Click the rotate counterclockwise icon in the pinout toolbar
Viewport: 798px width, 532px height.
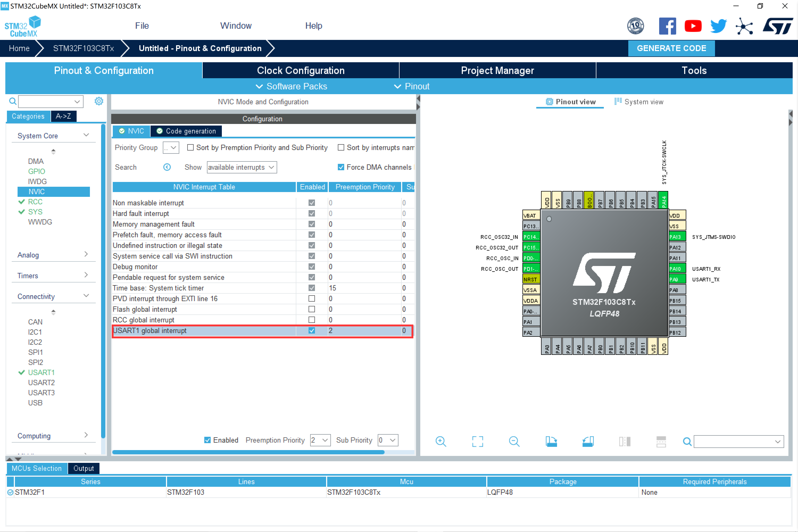tap(588, 441)
